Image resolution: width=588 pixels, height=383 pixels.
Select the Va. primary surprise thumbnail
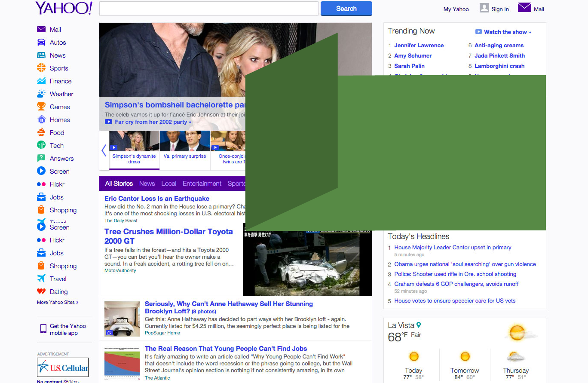coord(185,150)
